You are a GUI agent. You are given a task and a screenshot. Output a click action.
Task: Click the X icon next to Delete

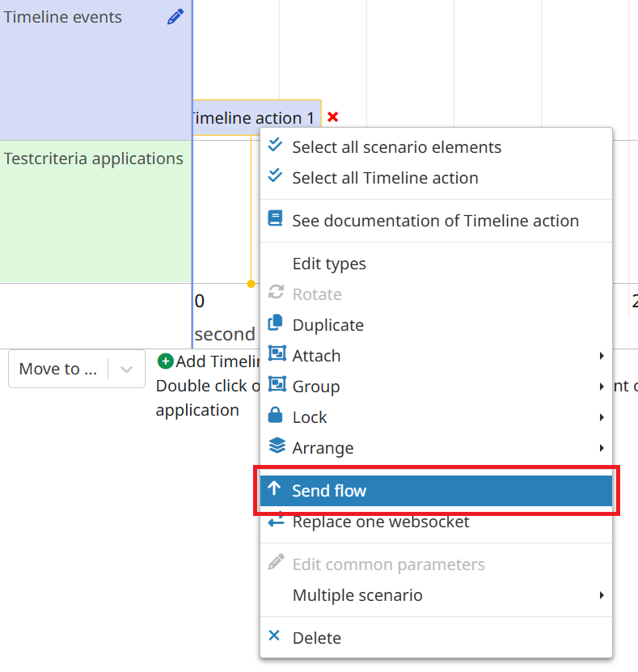tap(274, 635)
